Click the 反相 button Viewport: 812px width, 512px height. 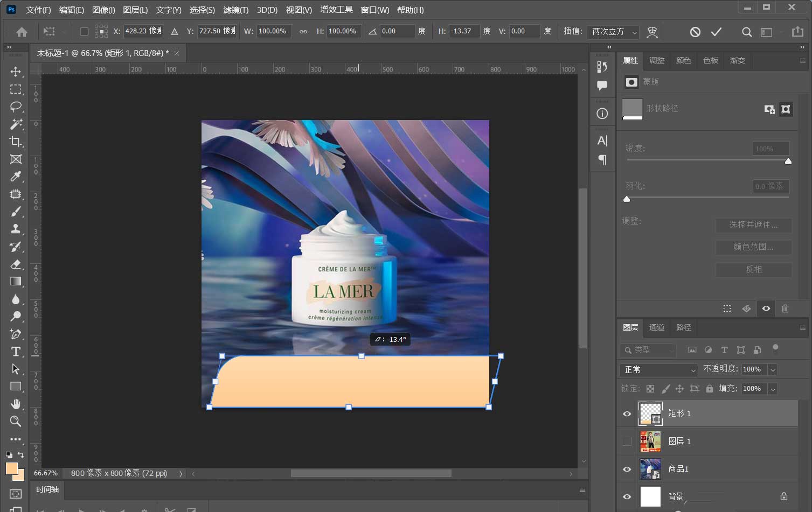(x=753, y=269)
